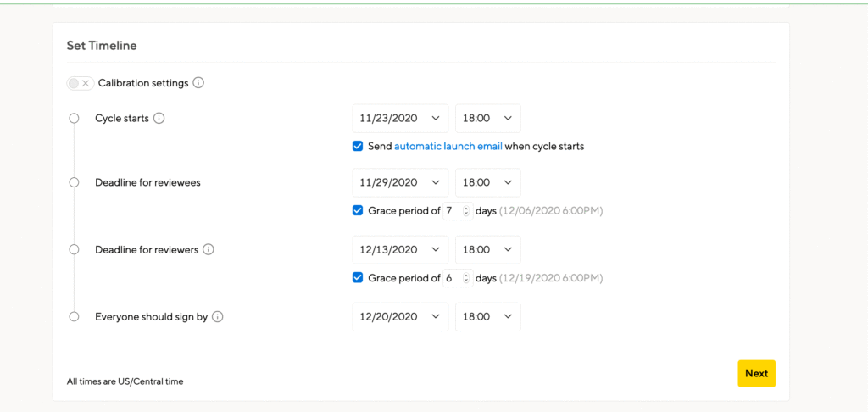
Task: Uncheck reviewees grace period checkbox
Action: pyautogui.click(x=358, y=211)
